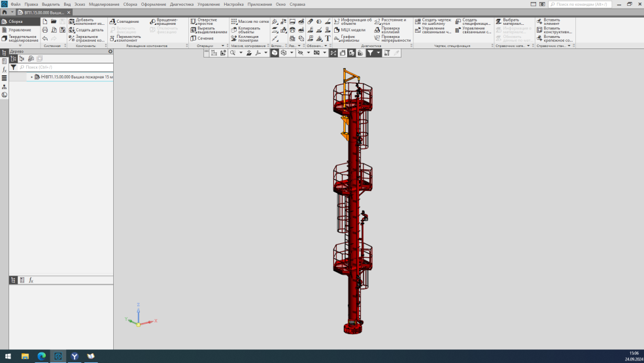Expand the Операции panel dropdown arrow
This screenshot has width=644, height=363.
coord(223,46)
